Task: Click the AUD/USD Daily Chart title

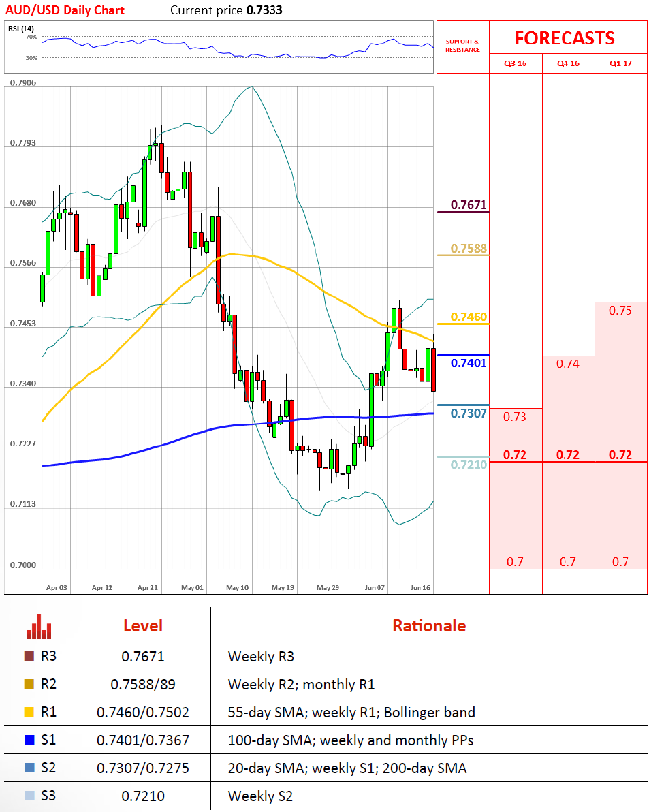Action: click(65, 10)
